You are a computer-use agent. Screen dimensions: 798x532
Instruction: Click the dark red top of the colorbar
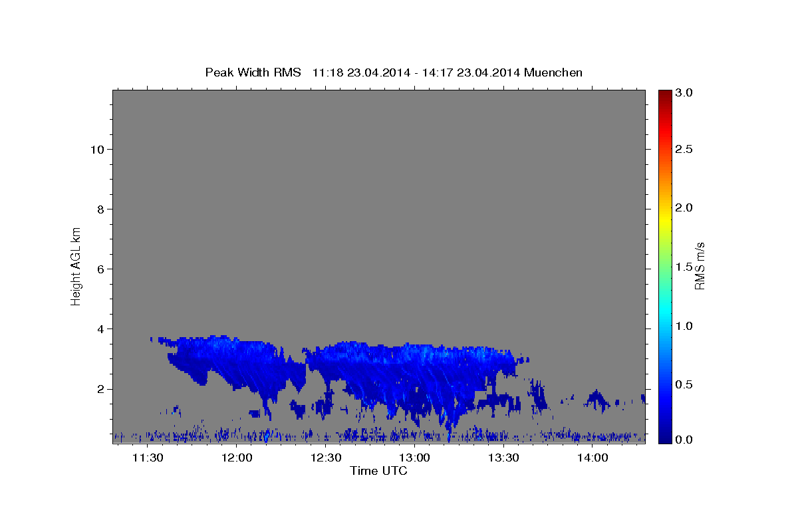(664, 94)
